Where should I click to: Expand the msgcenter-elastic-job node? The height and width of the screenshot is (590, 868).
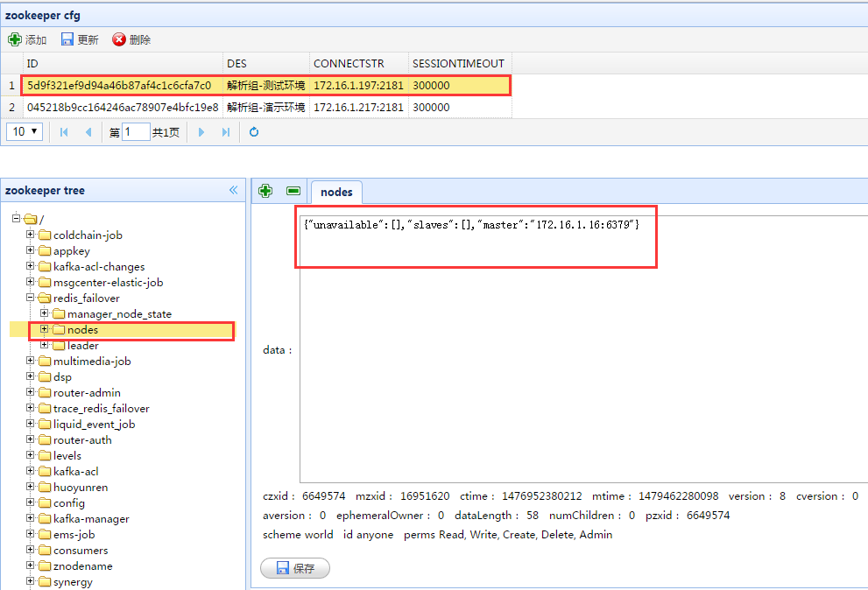[x=31, y=281]
